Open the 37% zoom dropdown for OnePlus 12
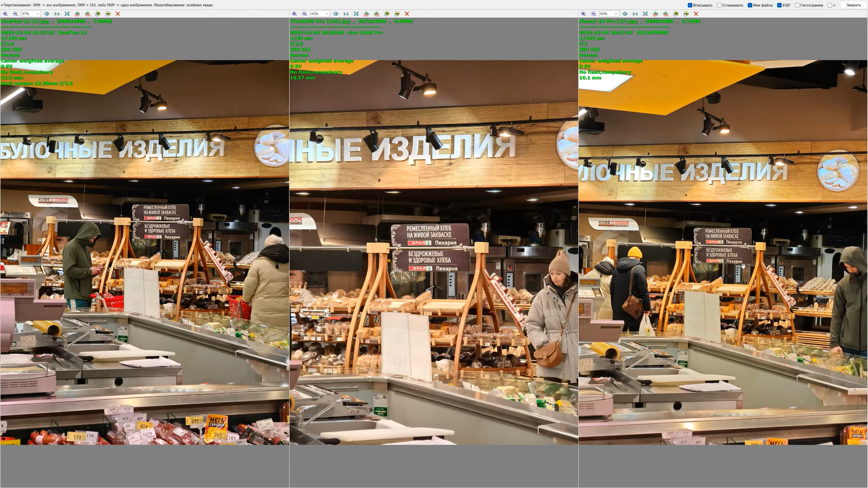Screen dimensions: 868x488 tap(37, 14)
